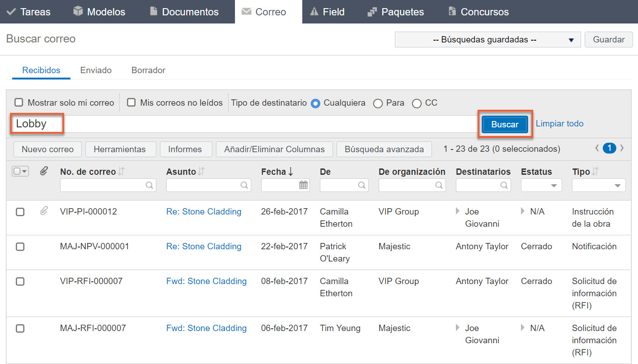Image resolution: width=638 pixels, height=364 pixels.
Task: Click the paperclip attachment column header icon
Action: (44, 171)
